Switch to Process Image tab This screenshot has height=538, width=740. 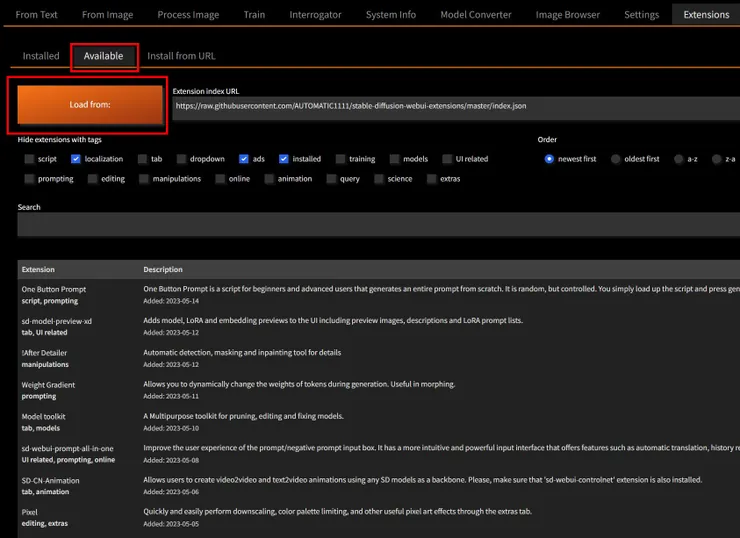coord(188,15)
